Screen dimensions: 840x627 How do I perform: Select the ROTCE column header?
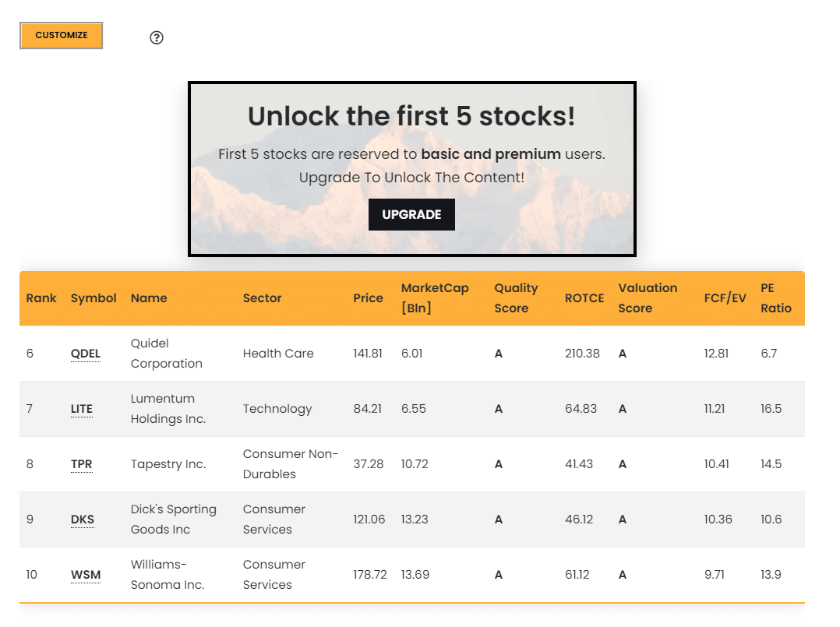coord(584,298)
